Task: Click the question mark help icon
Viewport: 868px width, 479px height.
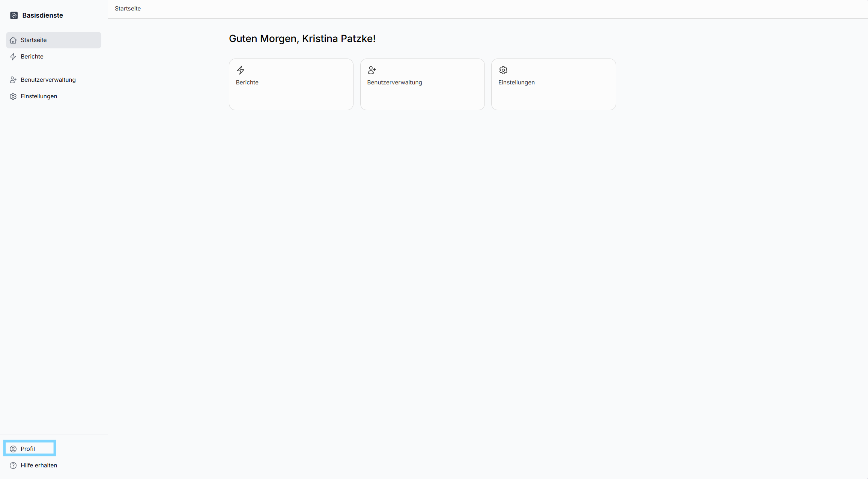Action: [13, 465]
